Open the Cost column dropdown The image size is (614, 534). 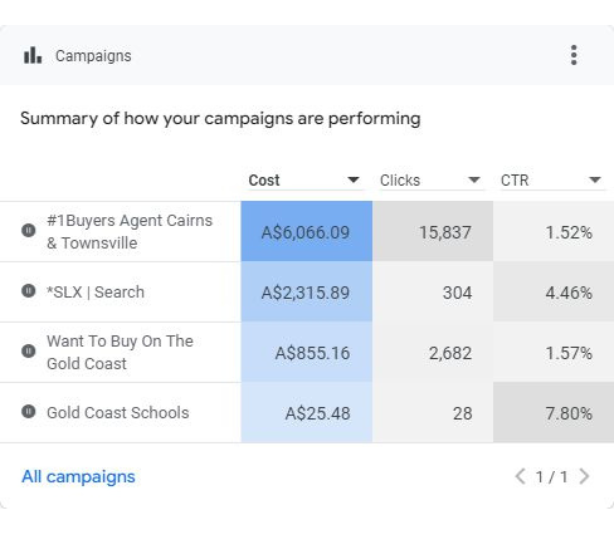tap(353, 181)
